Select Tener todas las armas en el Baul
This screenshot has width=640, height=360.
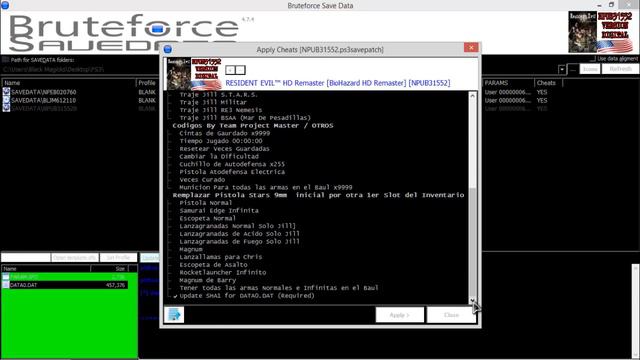coord(279,288)
